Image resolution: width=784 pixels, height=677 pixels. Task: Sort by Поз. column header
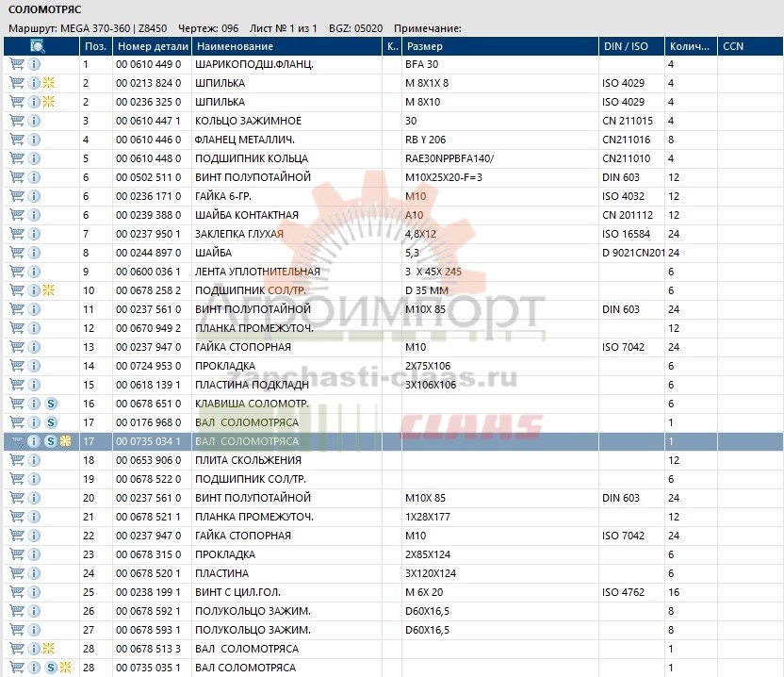(95, 46)
